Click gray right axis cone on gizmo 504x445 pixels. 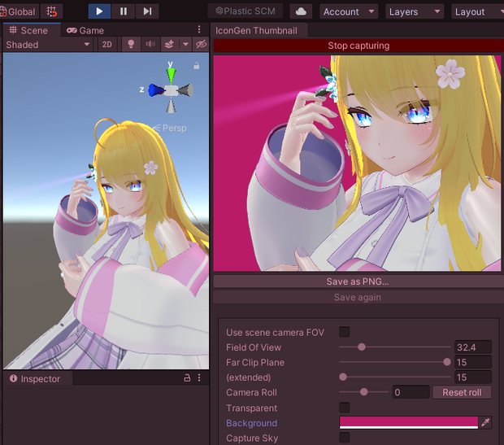(x=186, y=90)
